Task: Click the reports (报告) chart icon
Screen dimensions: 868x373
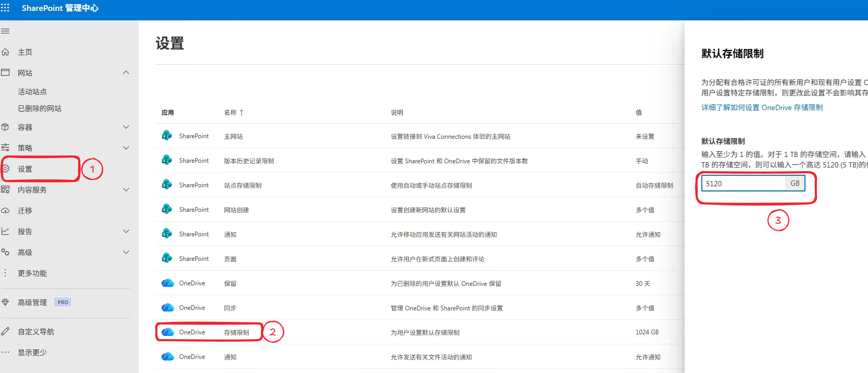Action: point(6,231)
